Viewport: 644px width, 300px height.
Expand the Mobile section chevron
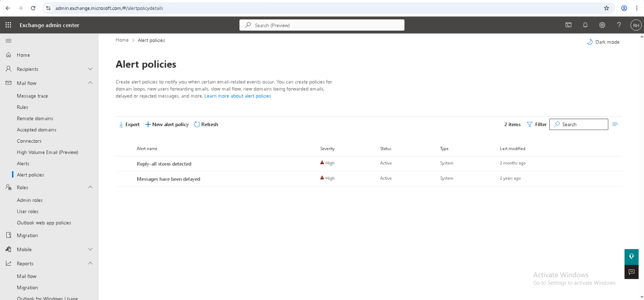pyautogui.click(x=90, y=249)
